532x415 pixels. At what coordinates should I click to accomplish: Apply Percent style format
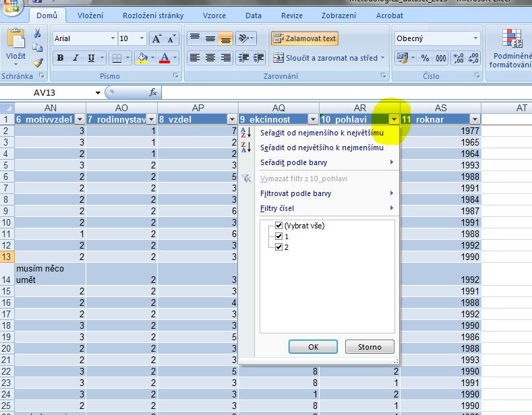point(425,58)
